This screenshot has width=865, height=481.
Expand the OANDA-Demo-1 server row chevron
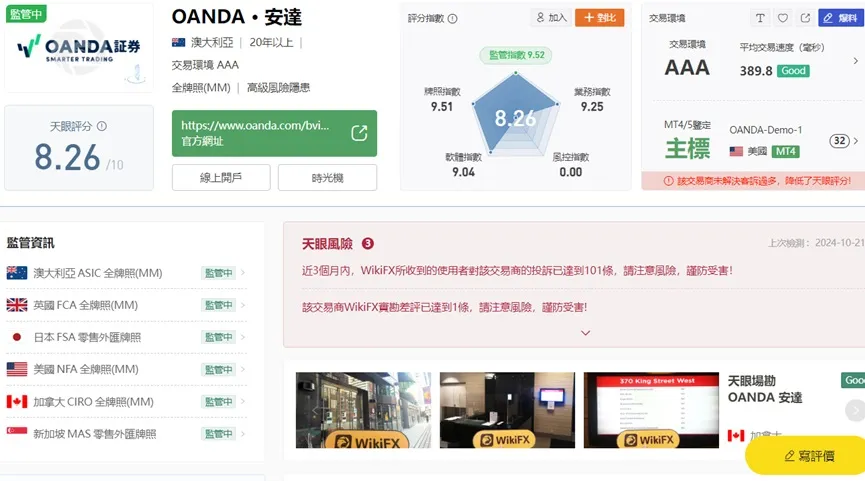pyautogui.click(x=856, y=141)
